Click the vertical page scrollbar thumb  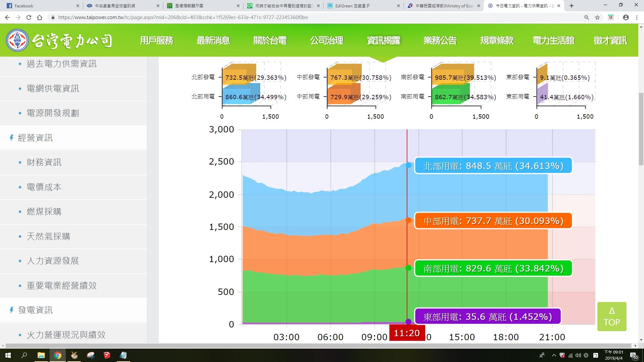tap(641, 129)
